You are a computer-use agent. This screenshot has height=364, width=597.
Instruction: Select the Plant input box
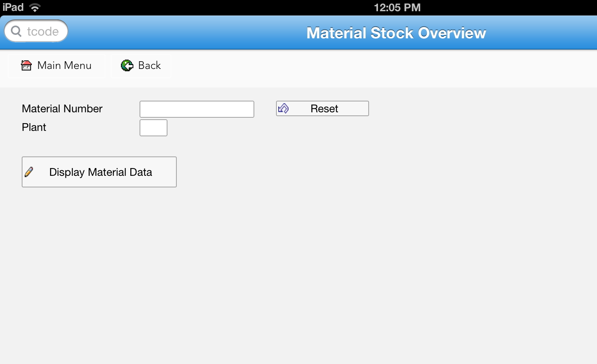coord(153,128)
